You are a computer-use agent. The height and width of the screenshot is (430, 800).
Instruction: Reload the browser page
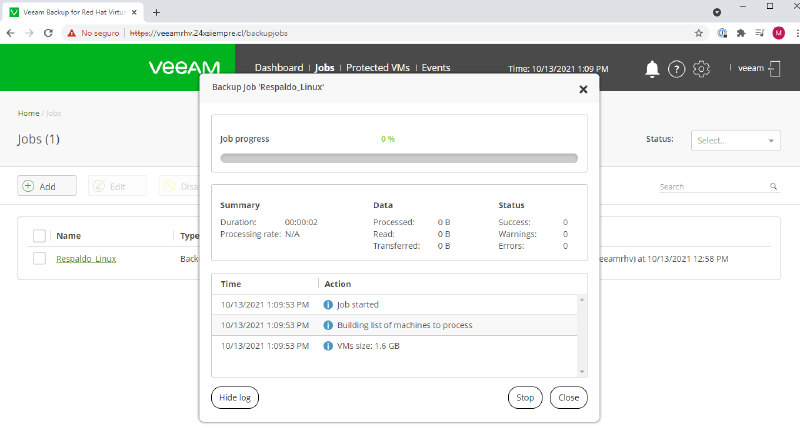point(48,33)
